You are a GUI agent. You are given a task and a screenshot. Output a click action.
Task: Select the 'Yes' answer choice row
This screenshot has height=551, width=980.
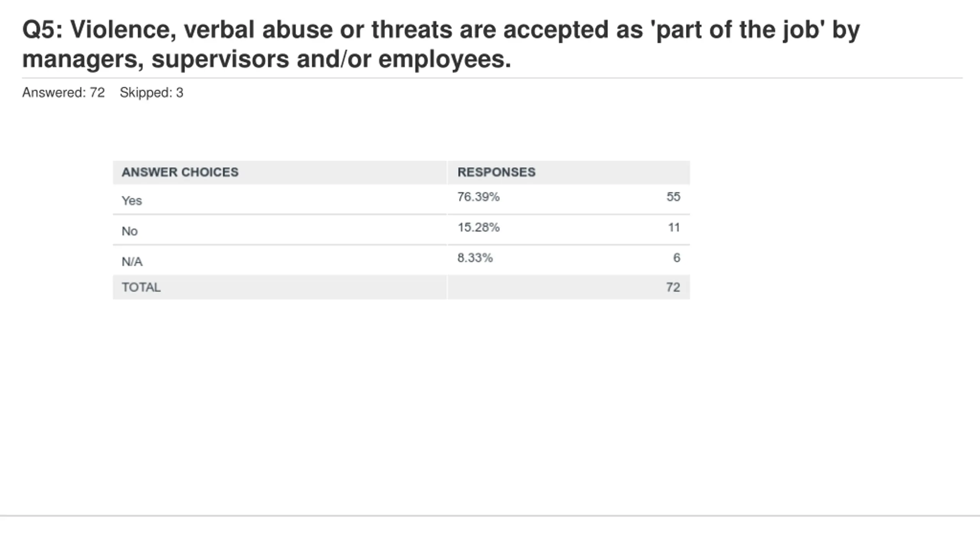401,199
